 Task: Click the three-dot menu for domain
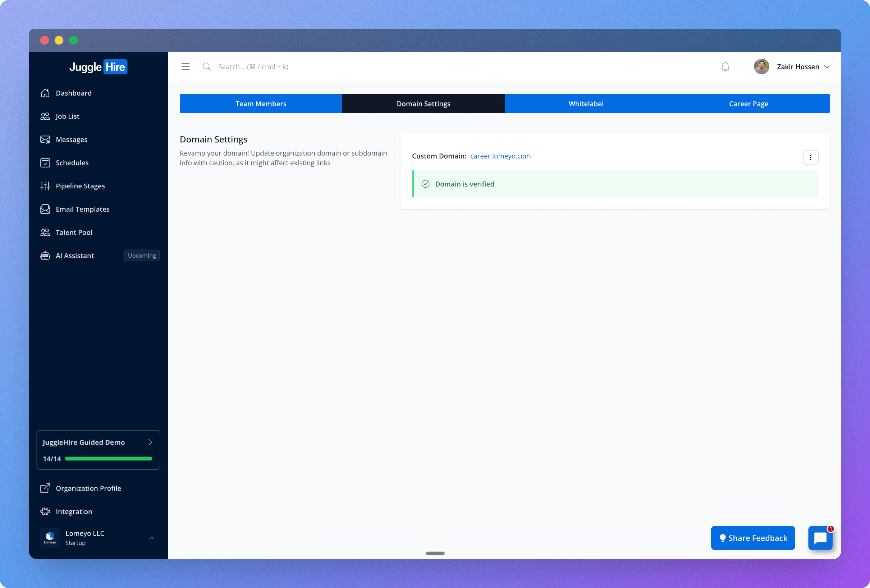tap(811, 157)
